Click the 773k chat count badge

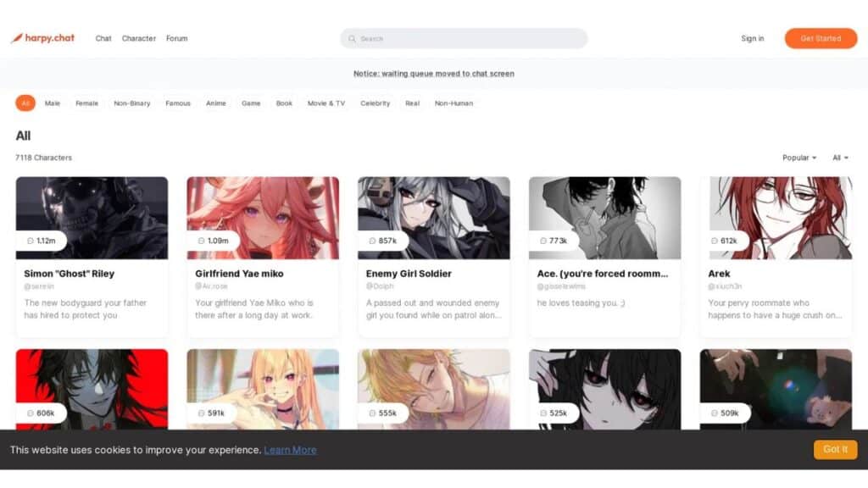click(554, 241)
